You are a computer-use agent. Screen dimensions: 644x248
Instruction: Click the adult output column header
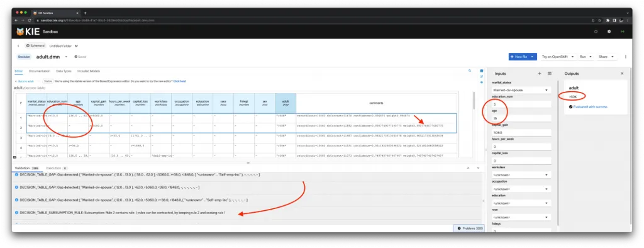tap(286, 103)
